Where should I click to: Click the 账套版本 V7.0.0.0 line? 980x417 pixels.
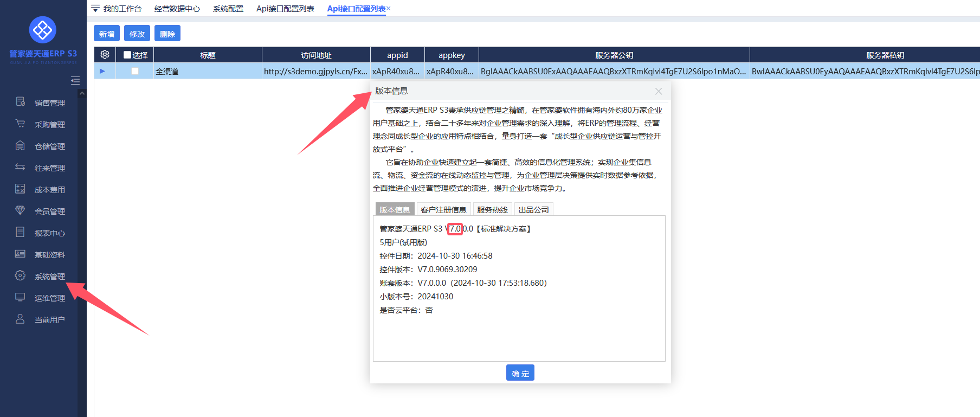(463, 283)
